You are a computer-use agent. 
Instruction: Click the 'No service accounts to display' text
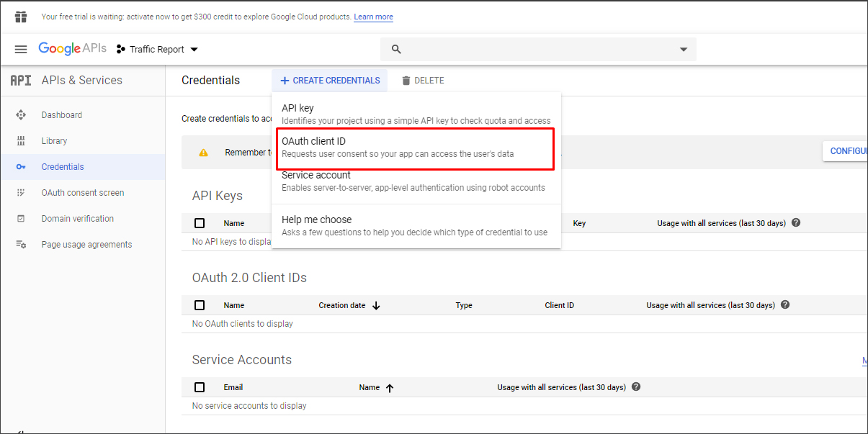pos(249,406)
